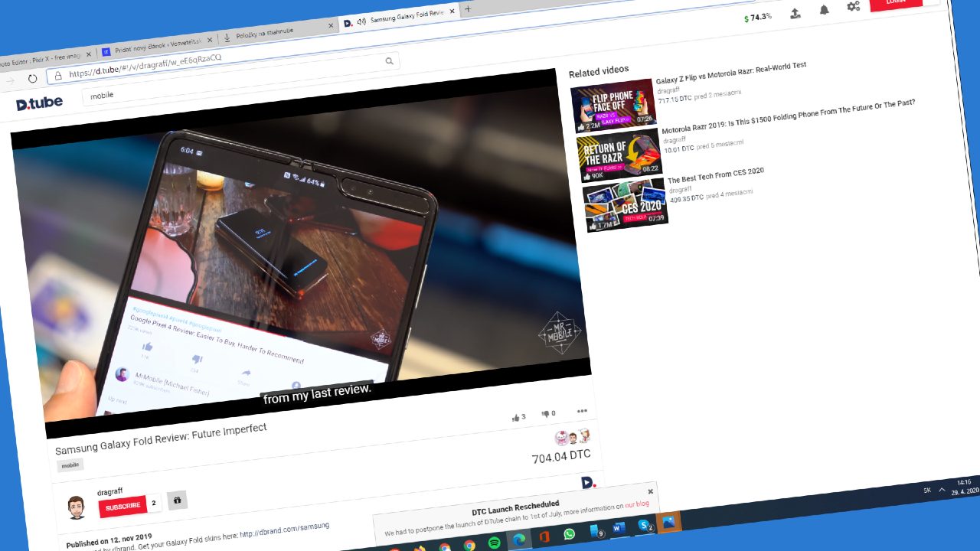Open the notifications bell
Viewport: 980px width, 551px height.
(824, 10)
